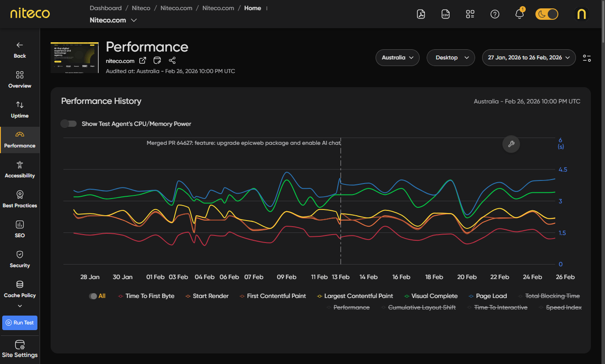Open Overview in the sidebar
The height and width of the screenshot is (364, 605).
click(x=20, y=80)
